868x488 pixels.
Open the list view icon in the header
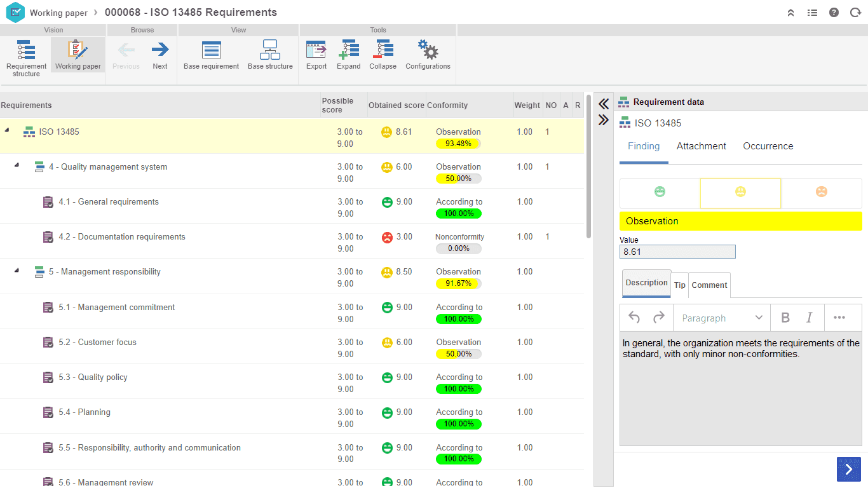[812, 12]
